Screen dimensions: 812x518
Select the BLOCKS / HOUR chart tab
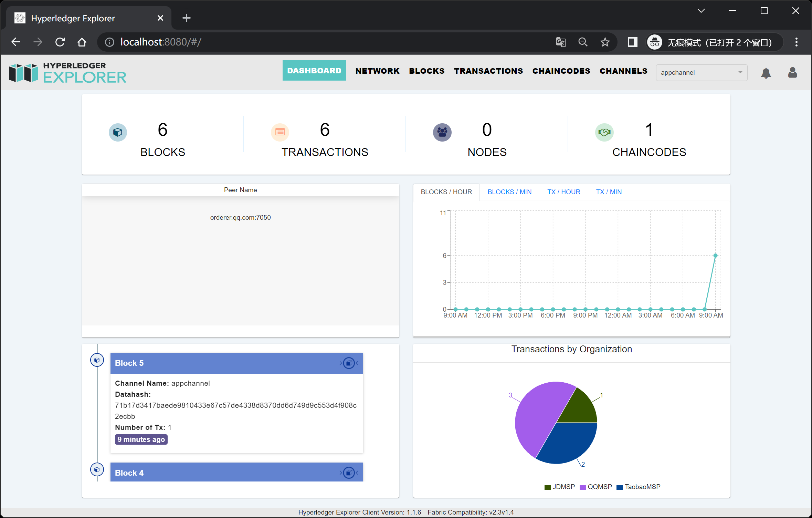click(x=446, y=192)
